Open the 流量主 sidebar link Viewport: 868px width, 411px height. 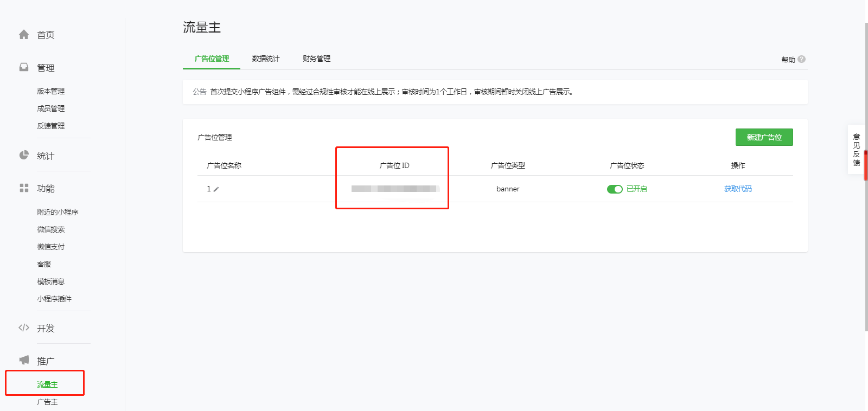[47, 384]
